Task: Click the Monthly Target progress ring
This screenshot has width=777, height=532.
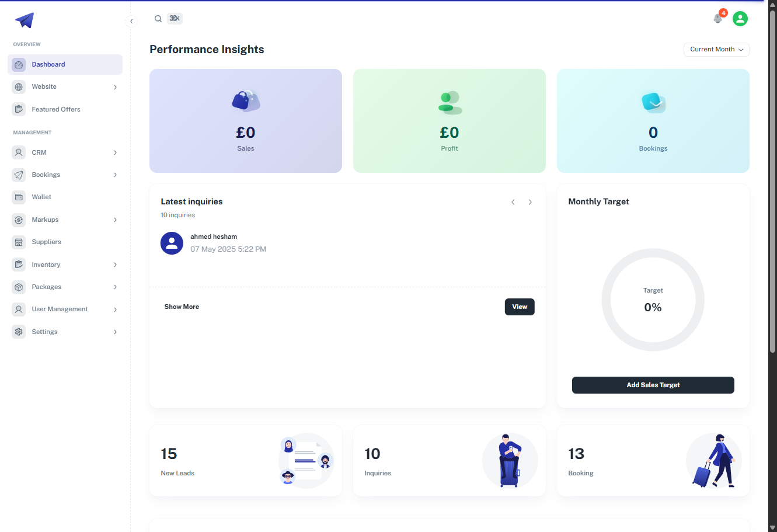Action: click(653, 300)
